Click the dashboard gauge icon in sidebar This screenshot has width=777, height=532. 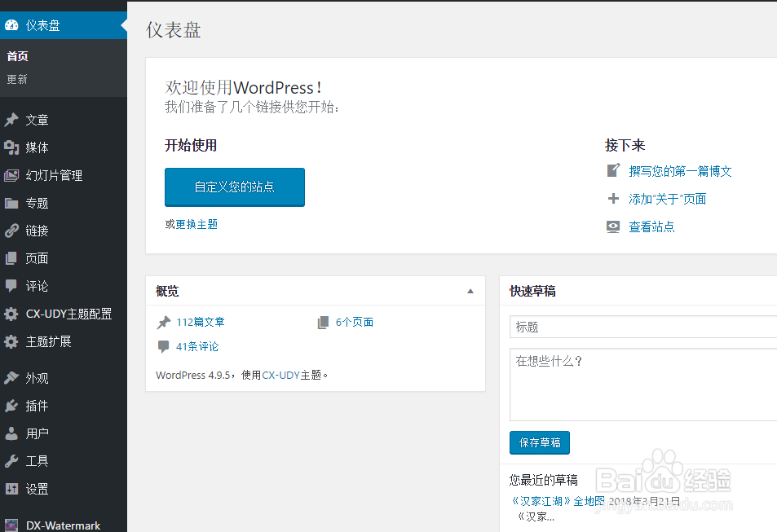pos(11,25)
